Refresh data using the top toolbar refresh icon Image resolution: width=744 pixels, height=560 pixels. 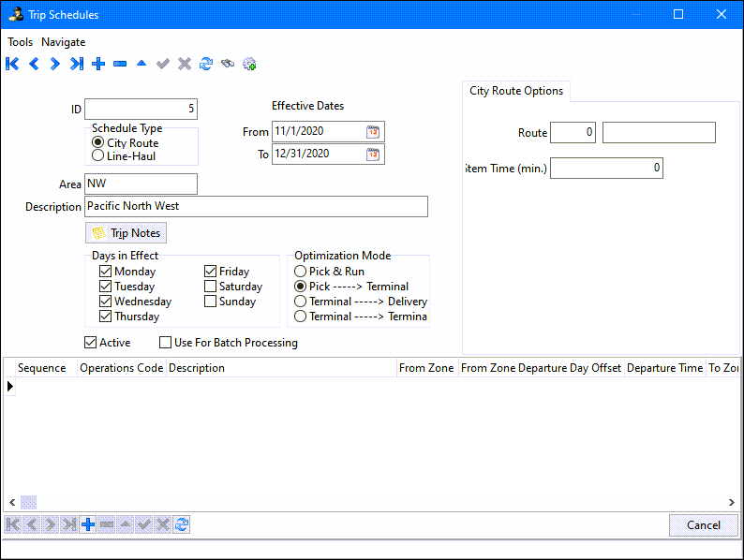tap(206, 64)
